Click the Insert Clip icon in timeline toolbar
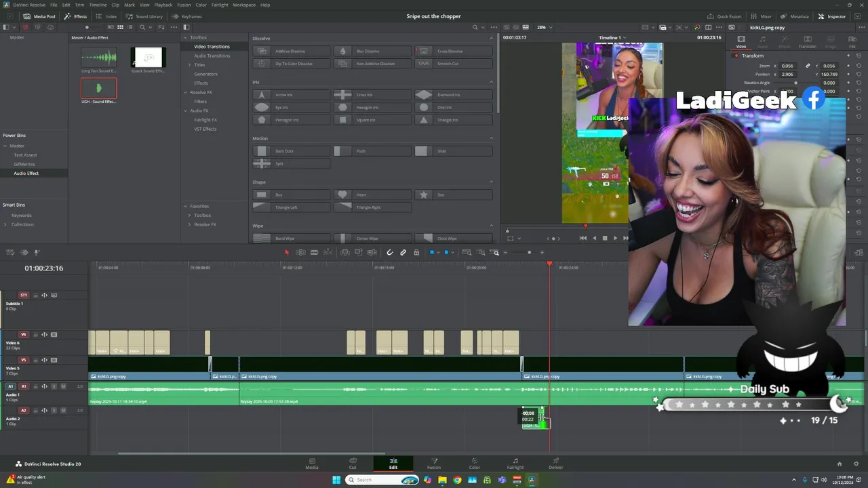Screen dimensions: 868x488 click(x=345, y=252)
